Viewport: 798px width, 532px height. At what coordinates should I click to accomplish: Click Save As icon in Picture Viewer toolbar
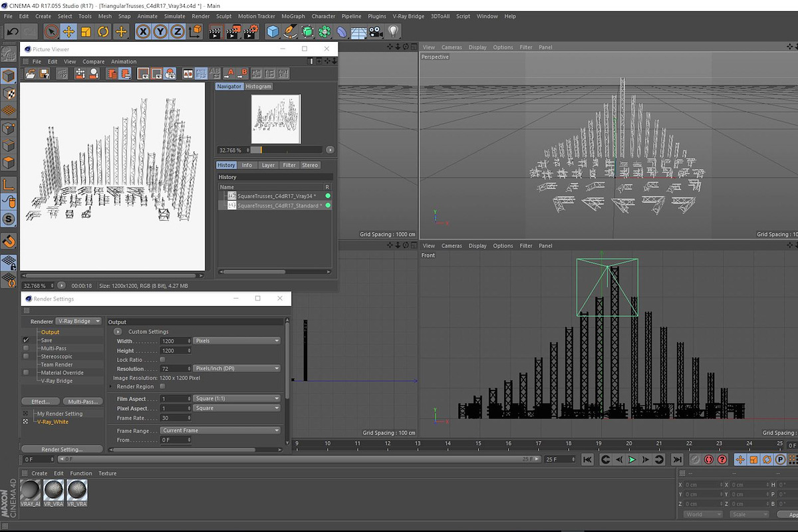(45, 74)
